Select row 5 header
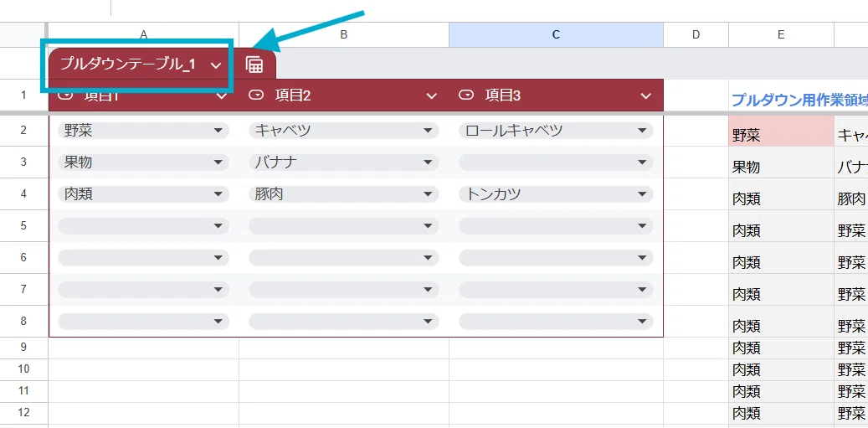The image size is (868, 428). (x=23, y=226)
